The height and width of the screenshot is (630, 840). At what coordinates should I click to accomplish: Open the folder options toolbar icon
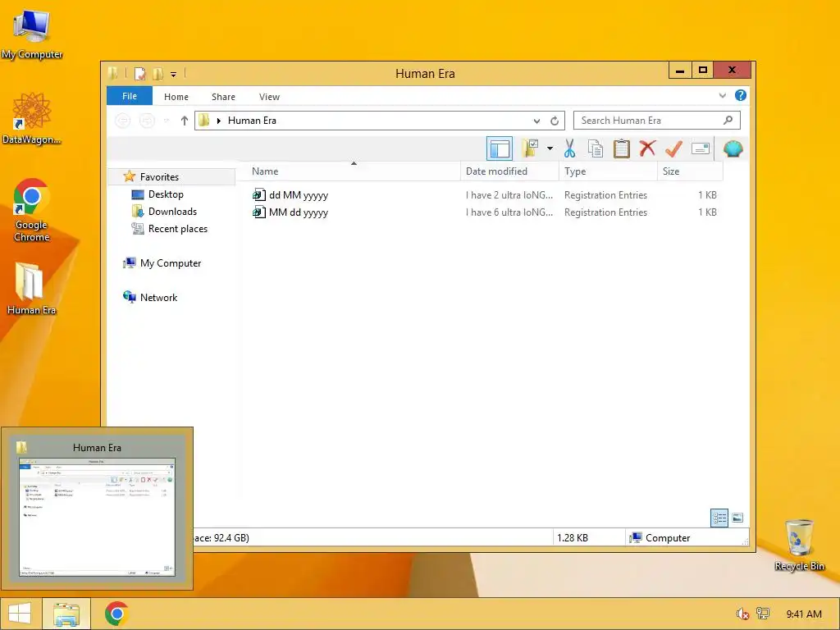click(531, 148)
